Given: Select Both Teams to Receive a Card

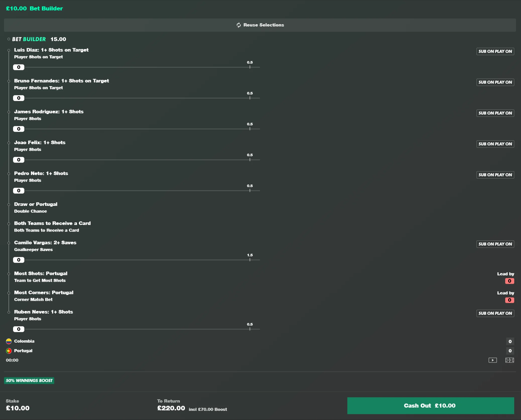Looking at the screenshot, I should (52, 226).
